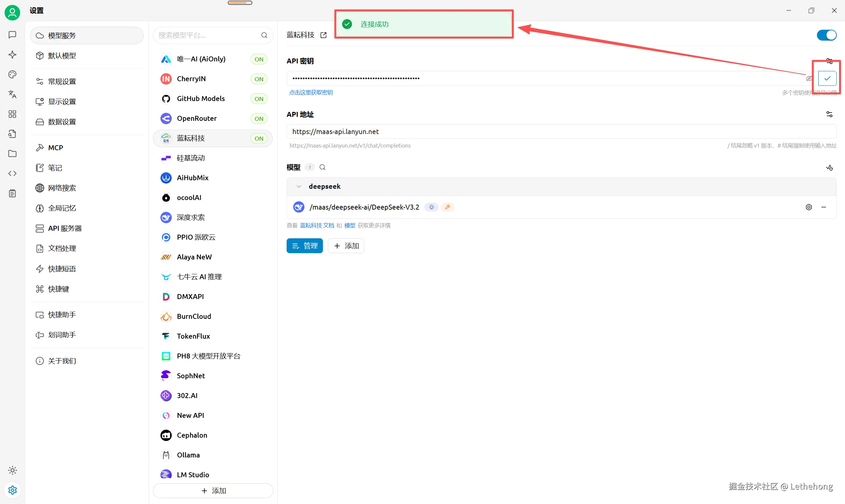The image size is (845, 504).
Task: Collapse the deepseek model group
Action: point(299,186)
